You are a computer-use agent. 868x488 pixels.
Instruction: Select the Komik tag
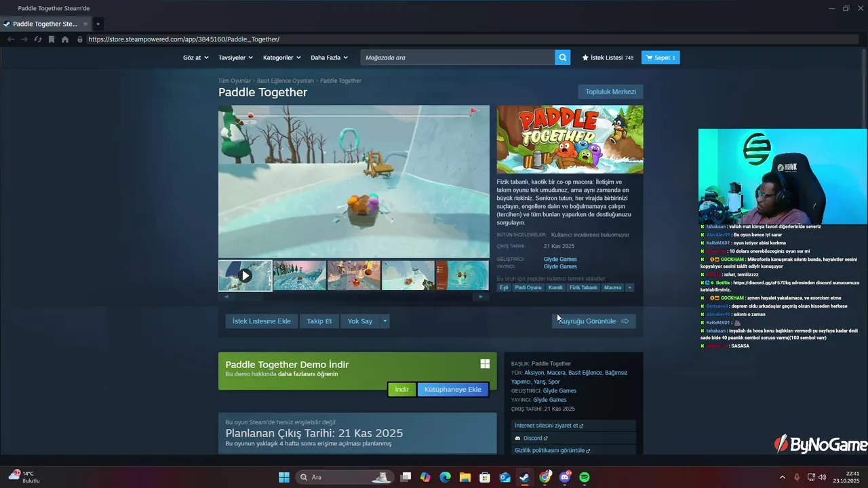pos(555,287)
